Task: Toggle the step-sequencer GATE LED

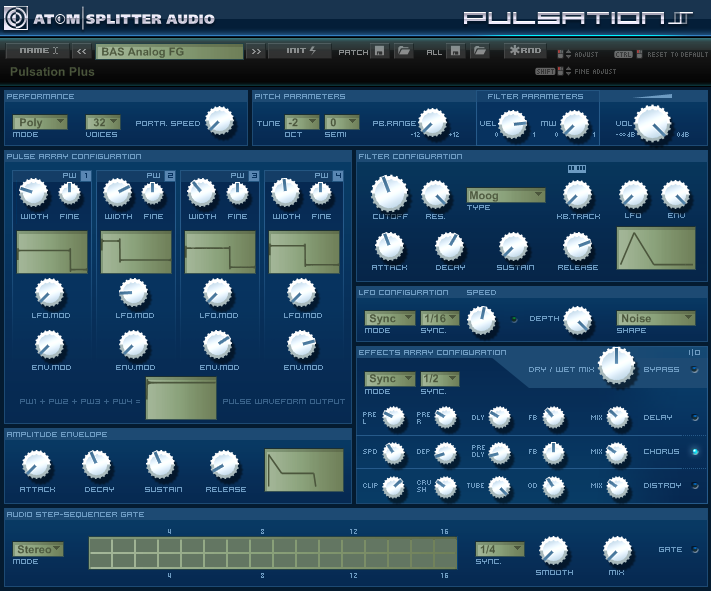Action: [695, 549]
